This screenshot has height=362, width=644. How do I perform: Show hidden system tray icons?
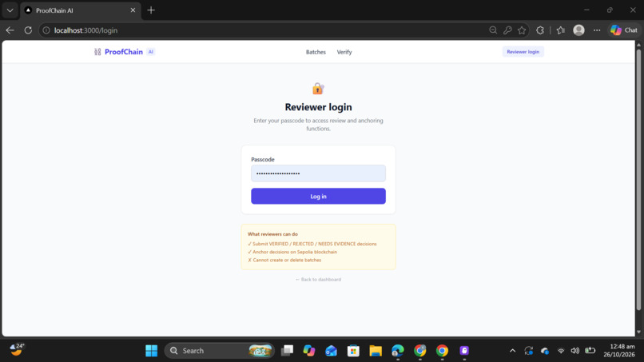click(x=513, y=351)
